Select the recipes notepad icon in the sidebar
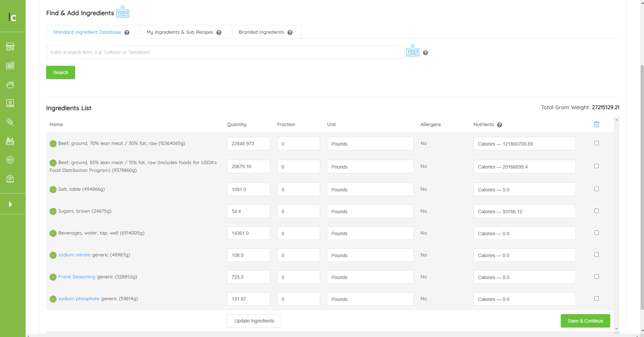Image resolution: width=644 pixels, height=337 pixels. (10, 65)
